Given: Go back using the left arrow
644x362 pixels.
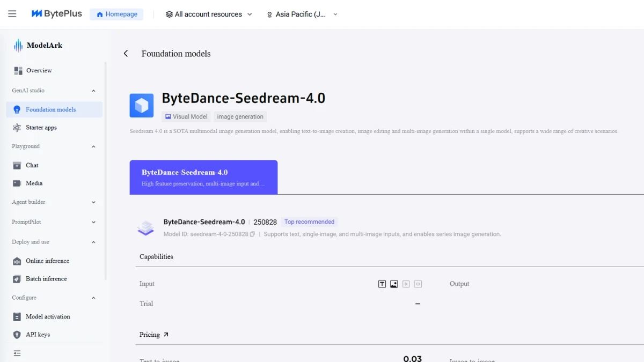Looking at the screenshot, I should click(x=126, y=54).
